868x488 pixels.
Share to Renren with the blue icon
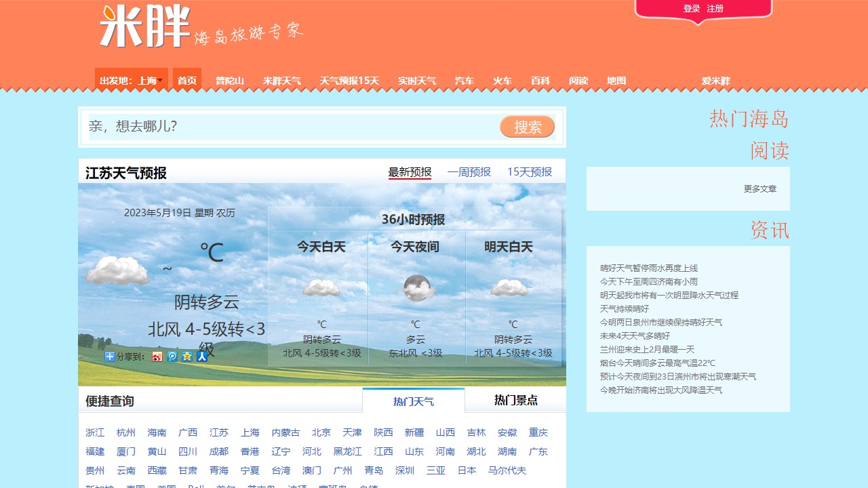click(x=202, y=357)
